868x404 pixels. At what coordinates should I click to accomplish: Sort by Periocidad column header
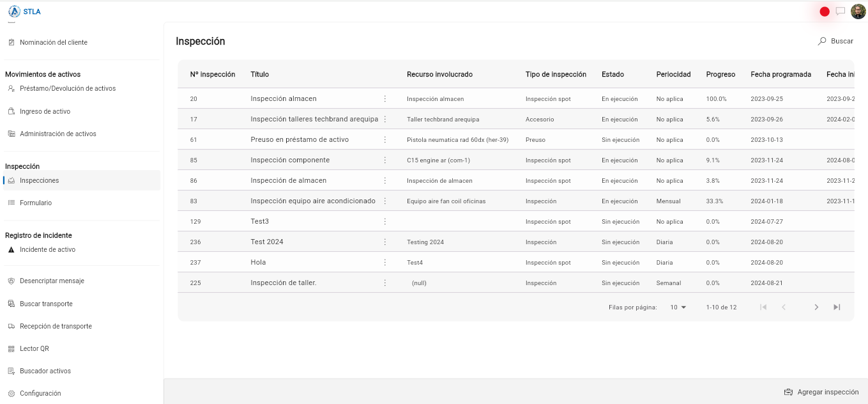click(x=673, y=74)
